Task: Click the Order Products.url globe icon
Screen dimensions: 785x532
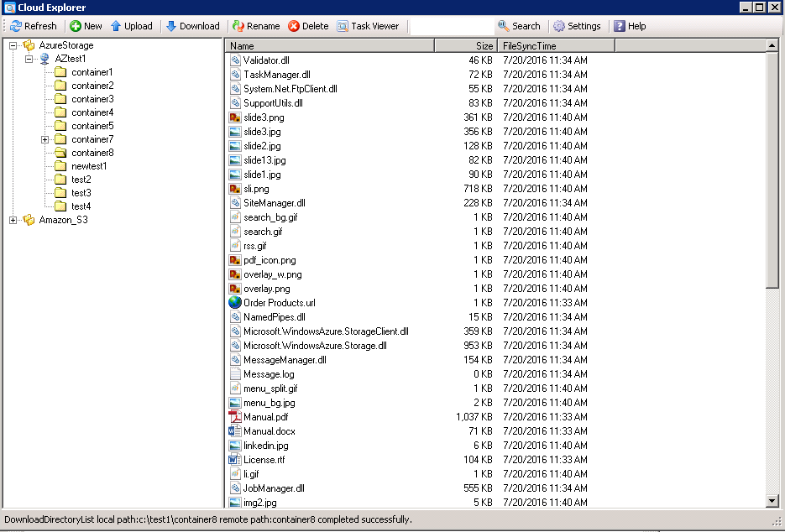Action: (x=235, y=302)
